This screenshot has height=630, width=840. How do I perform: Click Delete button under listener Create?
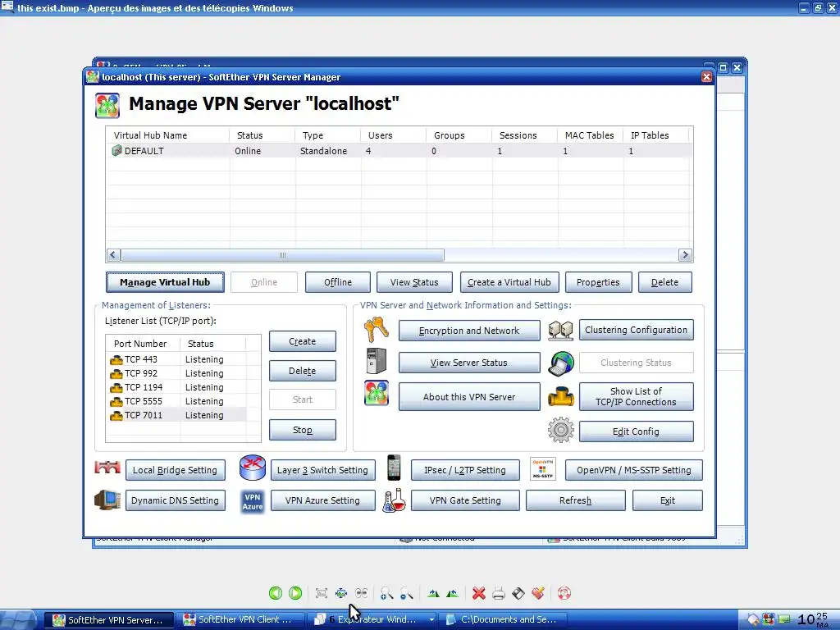tap(302, 371)
